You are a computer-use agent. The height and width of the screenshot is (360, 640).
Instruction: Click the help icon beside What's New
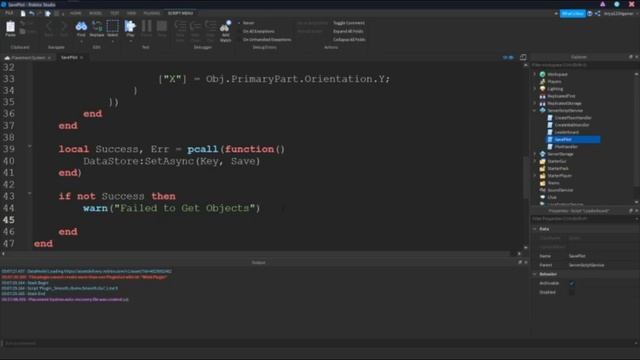(590, 13)
